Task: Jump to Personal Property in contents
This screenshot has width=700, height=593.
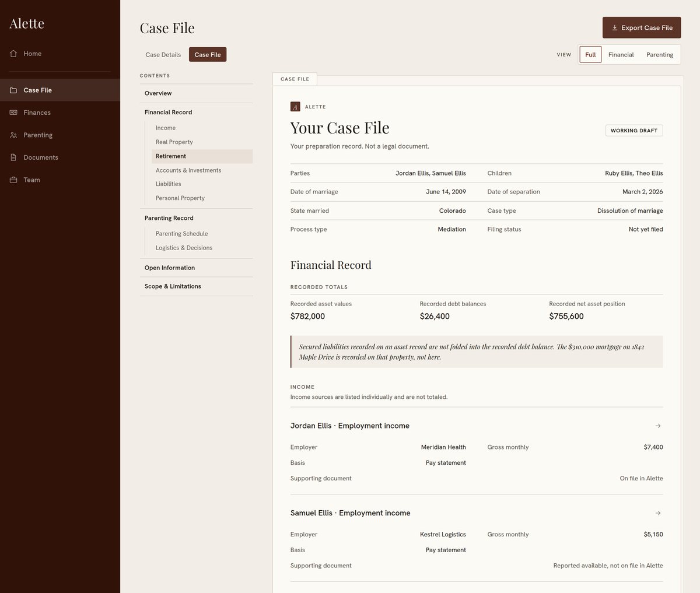Action: (202, 198)
